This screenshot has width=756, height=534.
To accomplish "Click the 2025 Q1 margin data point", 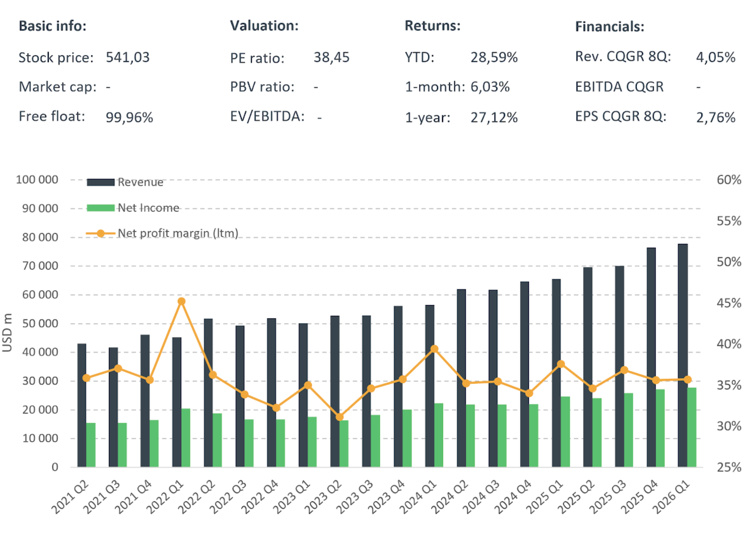I will point(561,364).
